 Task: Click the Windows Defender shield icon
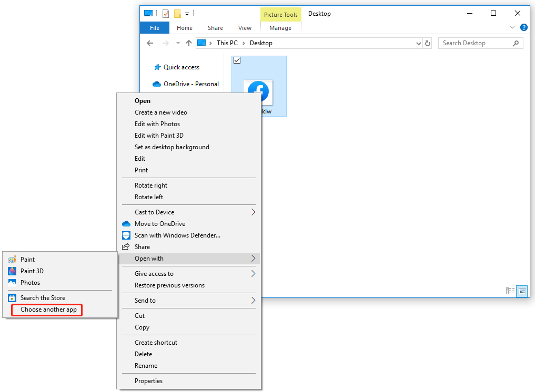click(x=126, y=235)
